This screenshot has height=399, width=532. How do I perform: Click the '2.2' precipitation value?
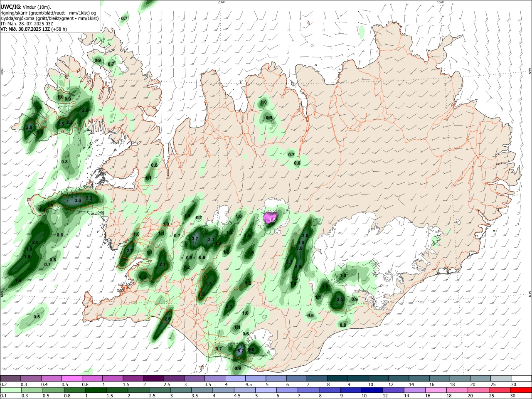[69, 122]
